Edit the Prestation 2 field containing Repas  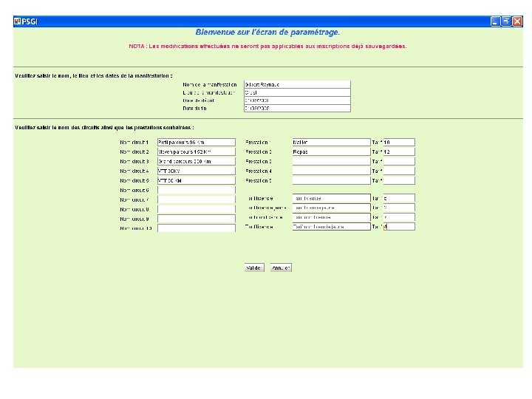[x=332, y=151]
